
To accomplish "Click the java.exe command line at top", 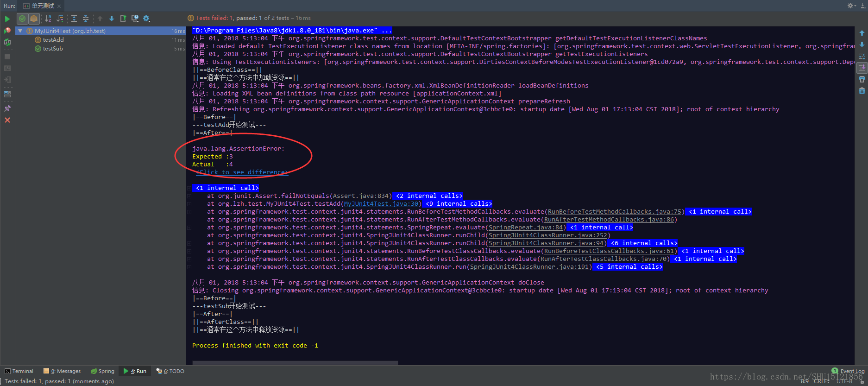I will pyautogui.click(x=292, y=31).
